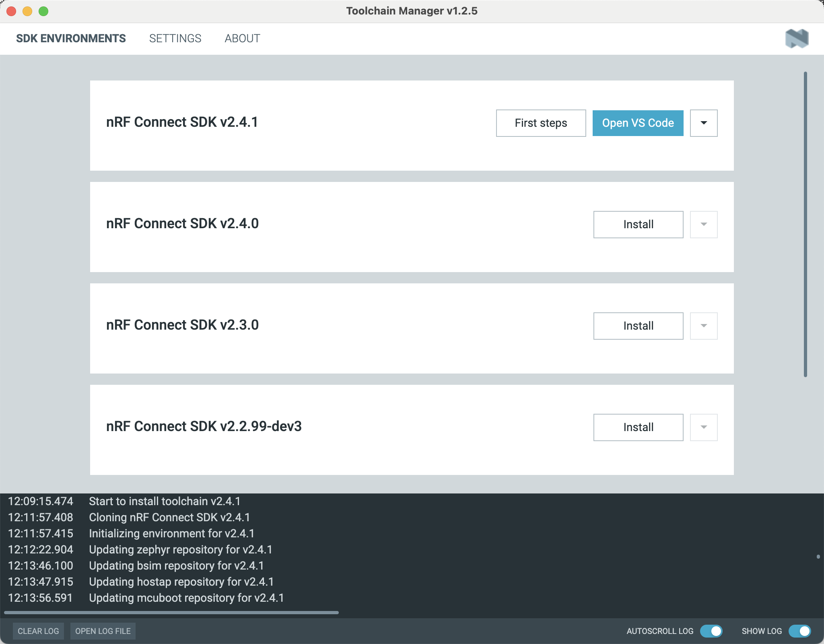This screenshot has height=644, width=824.
Task: Click the log timestamp 12:13:56.591
Action: [x=41, y=598]
